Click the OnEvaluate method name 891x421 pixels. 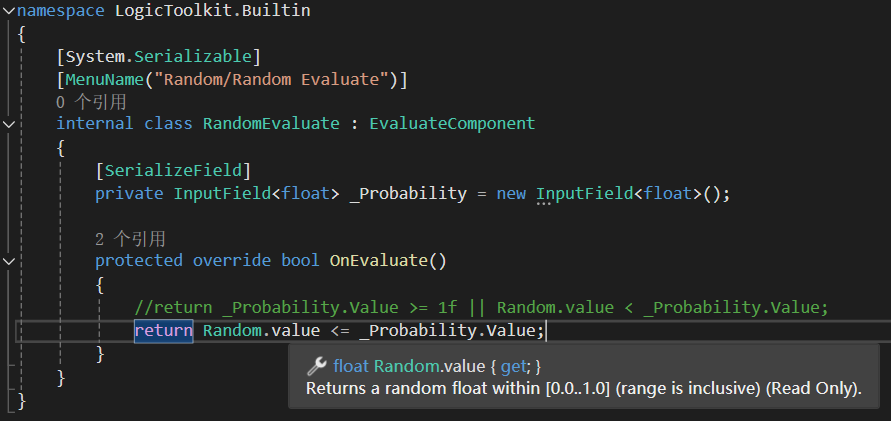point(378,261)
